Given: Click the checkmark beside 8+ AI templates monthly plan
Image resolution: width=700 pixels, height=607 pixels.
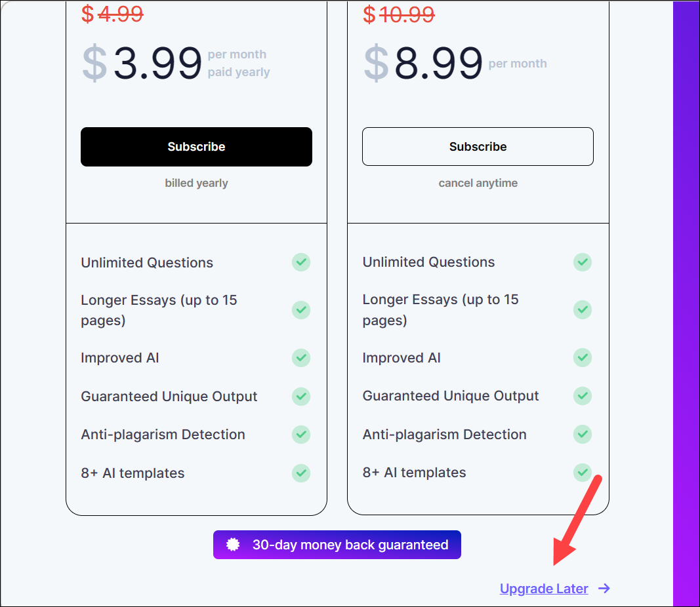Looking at the screenshot, I should pos(583,472).
